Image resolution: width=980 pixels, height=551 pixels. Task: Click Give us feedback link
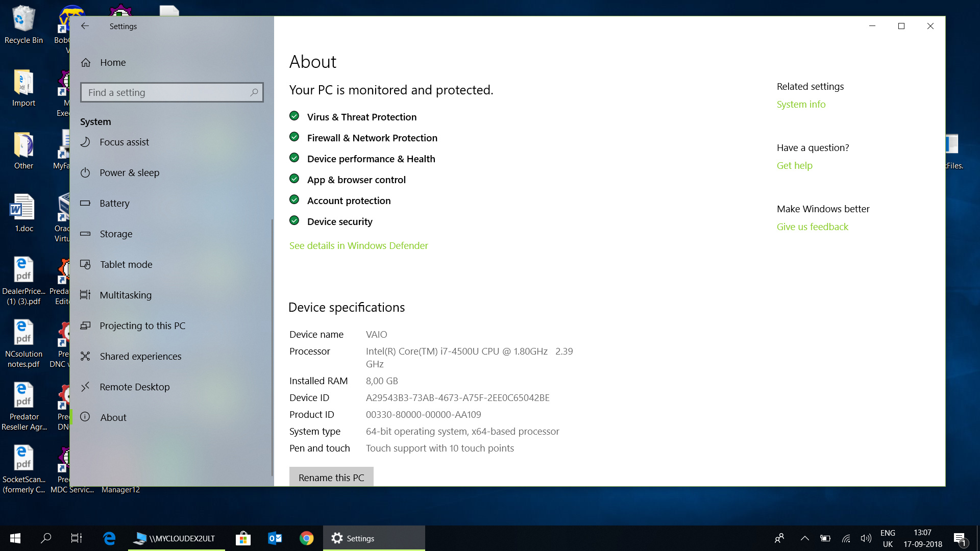812,227
